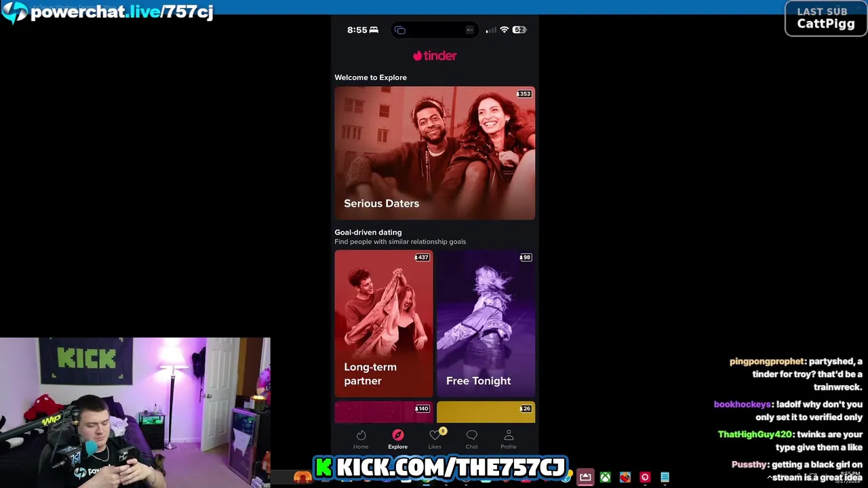Click the 8:55 phone clock

357,30
